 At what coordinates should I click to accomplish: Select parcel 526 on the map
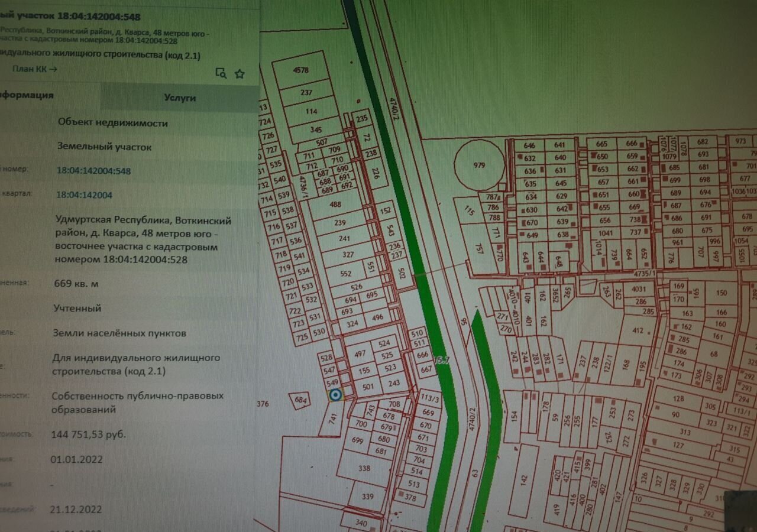click(x=356, y=287)
